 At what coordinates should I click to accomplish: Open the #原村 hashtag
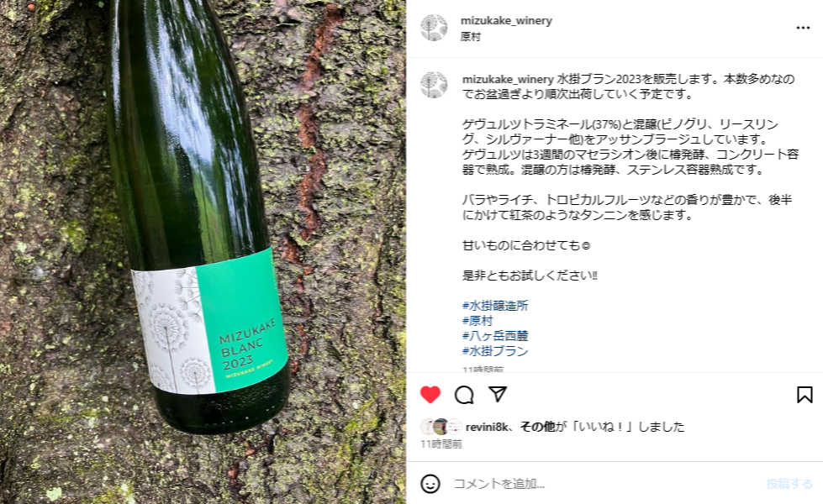tap(477, 321)
